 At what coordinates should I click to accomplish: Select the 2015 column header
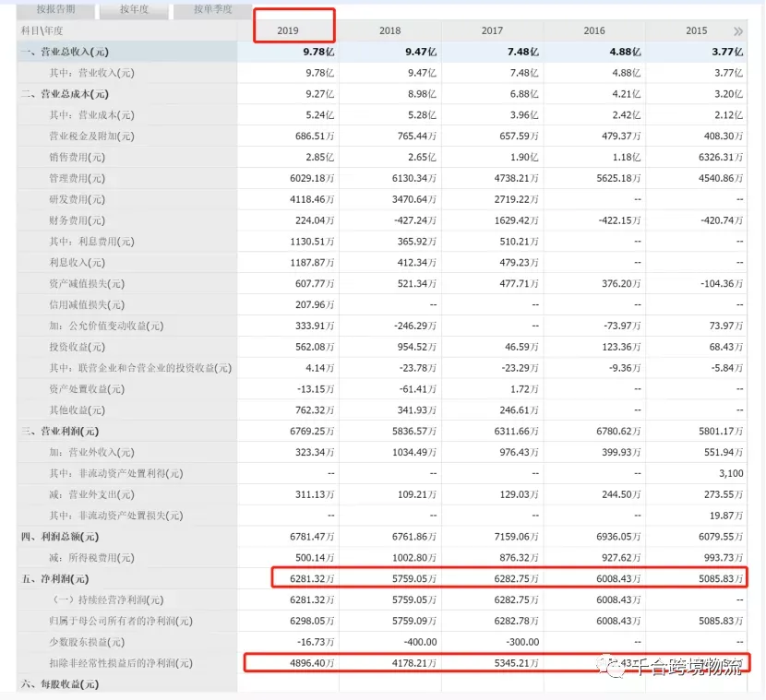(x=696, y=30)
